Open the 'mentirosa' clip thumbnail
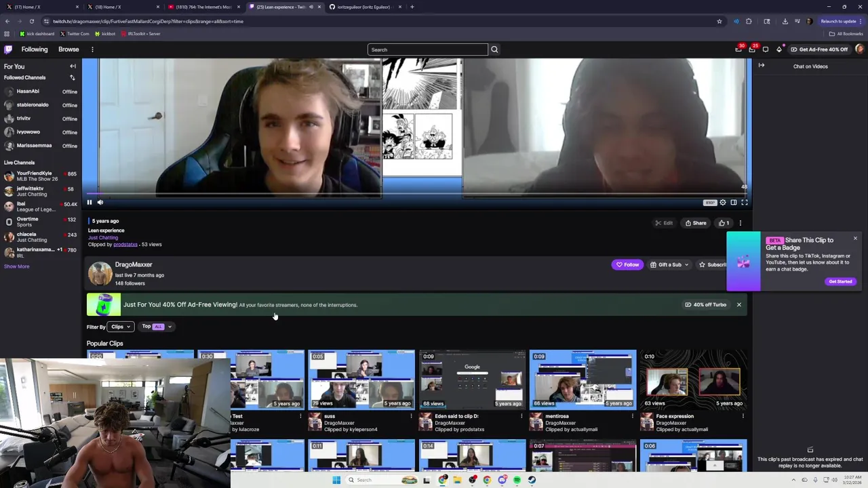Screen dimensions: 868x488 [x=583, y=380]
